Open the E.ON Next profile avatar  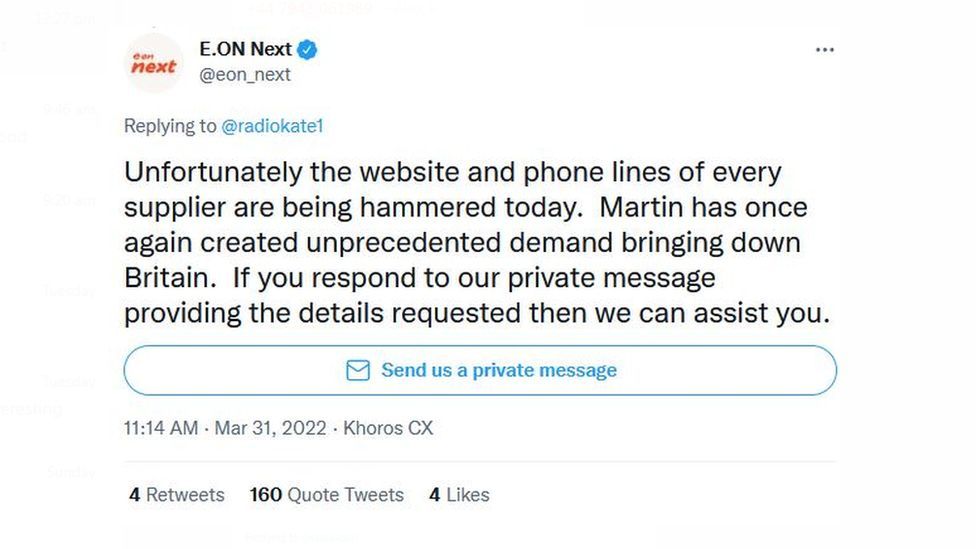(x=154, y=63)
